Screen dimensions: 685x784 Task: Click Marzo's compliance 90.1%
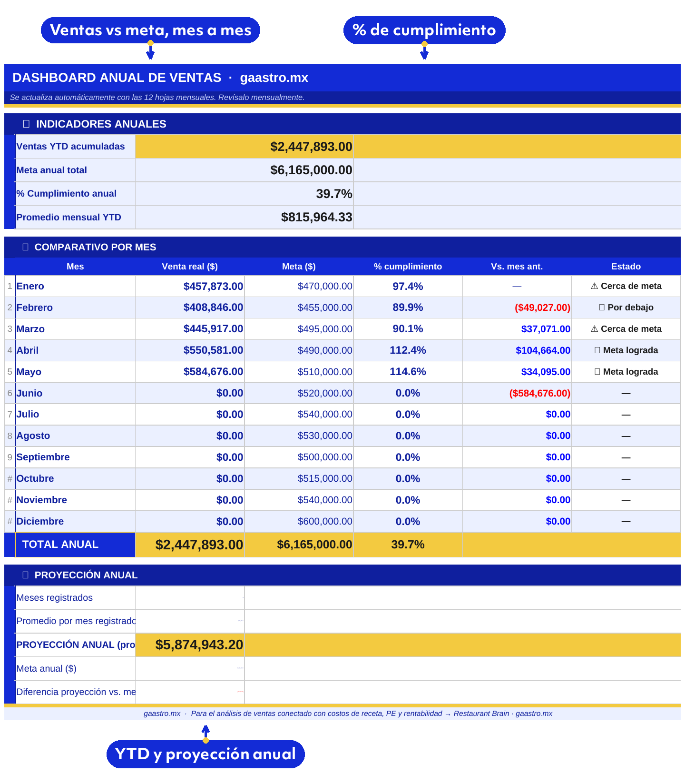click(x=408, y=329)
